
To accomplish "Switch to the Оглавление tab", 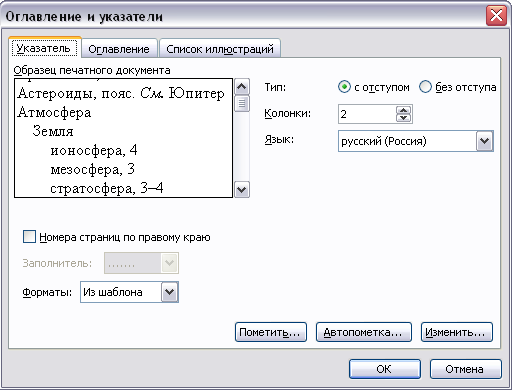I will point(119,49).
